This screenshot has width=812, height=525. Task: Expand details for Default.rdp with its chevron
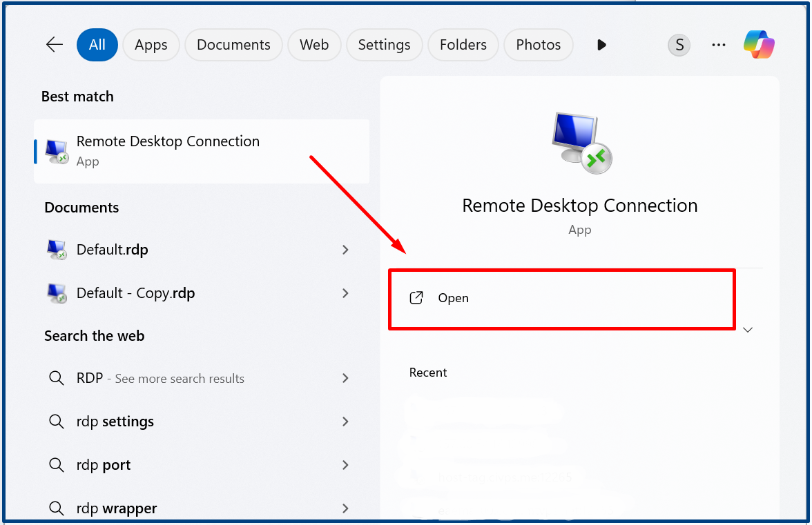(345, 250)
